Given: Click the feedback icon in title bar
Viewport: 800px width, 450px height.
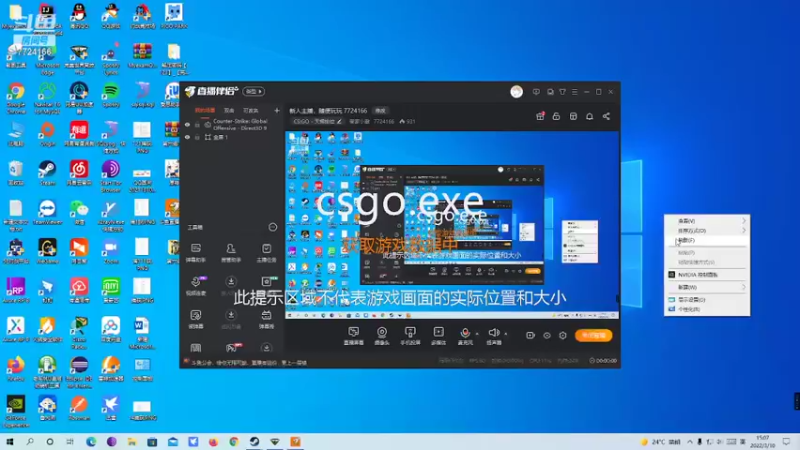Looking at the screenshot, I should pyautogui.click(x=536, y=92).
